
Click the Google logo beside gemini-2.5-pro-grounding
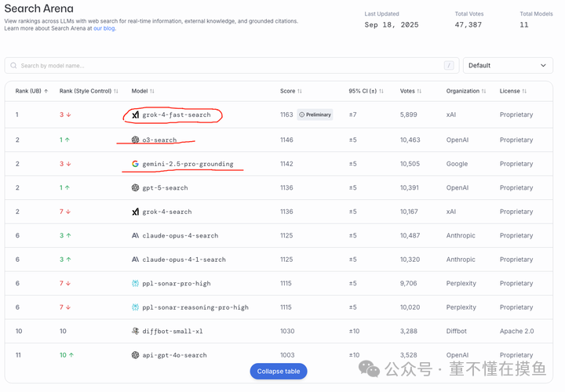point(135,164)
